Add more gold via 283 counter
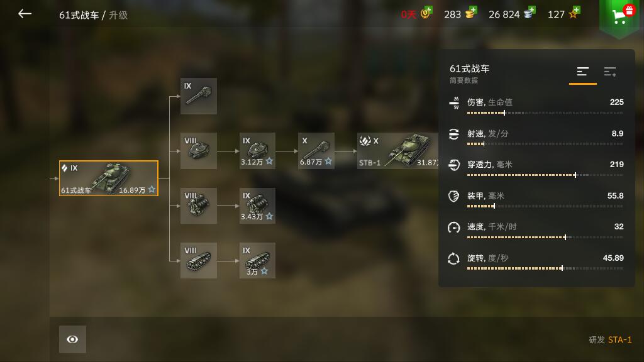Viewport: 644px width, 362px height. click(x=460, y=14)
